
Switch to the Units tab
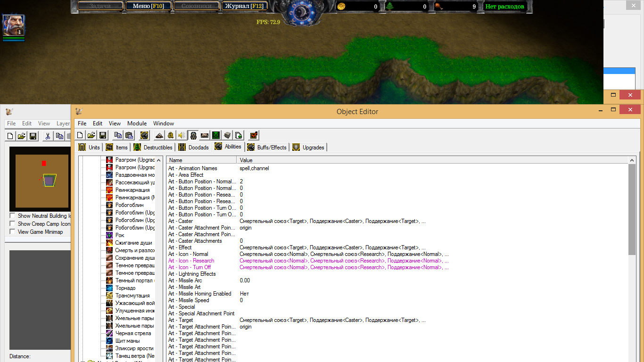(x=90, y=147)
